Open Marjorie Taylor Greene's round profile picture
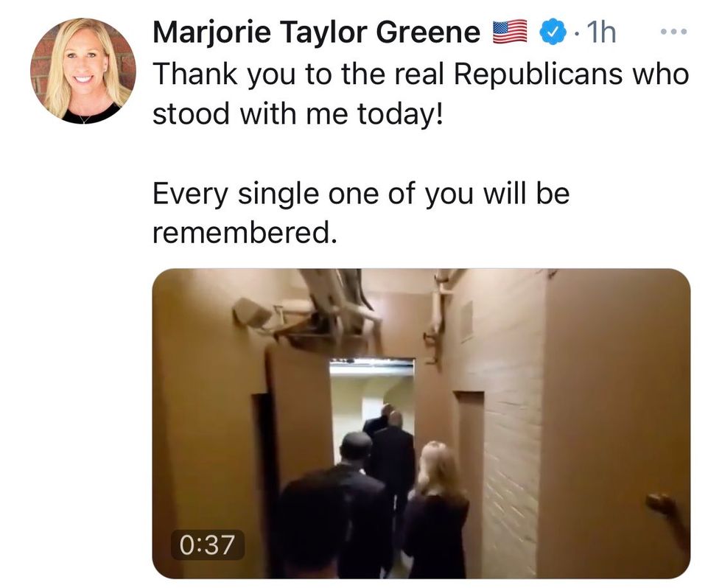 click(x=83, y=71)
